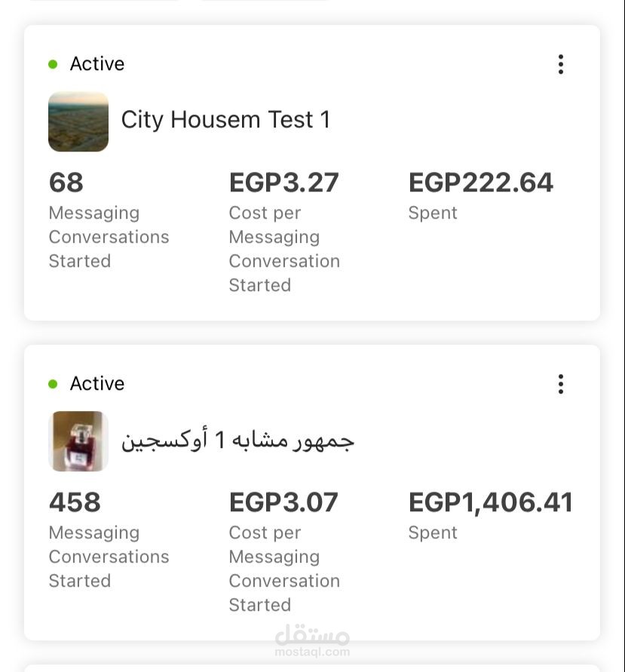The image size is (625, 672).
Task: Open the three-dot menu for City Housem Test 1
Action: [x=560, y=64]
